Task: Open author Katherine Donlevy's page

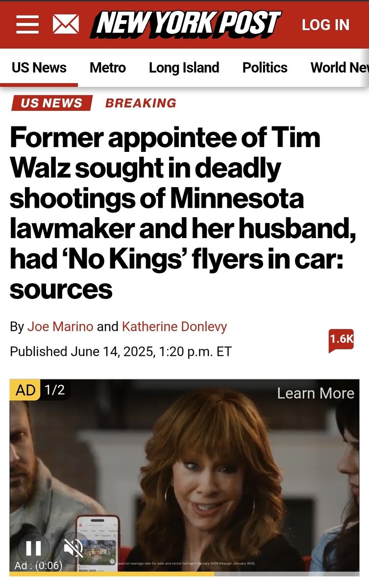Action: (174, 326)
